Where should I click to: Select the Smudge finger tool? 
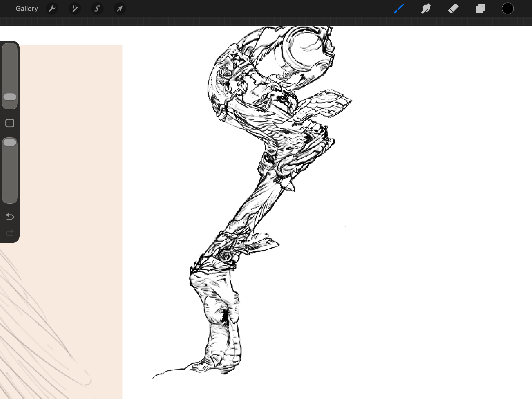coord(426,9)
